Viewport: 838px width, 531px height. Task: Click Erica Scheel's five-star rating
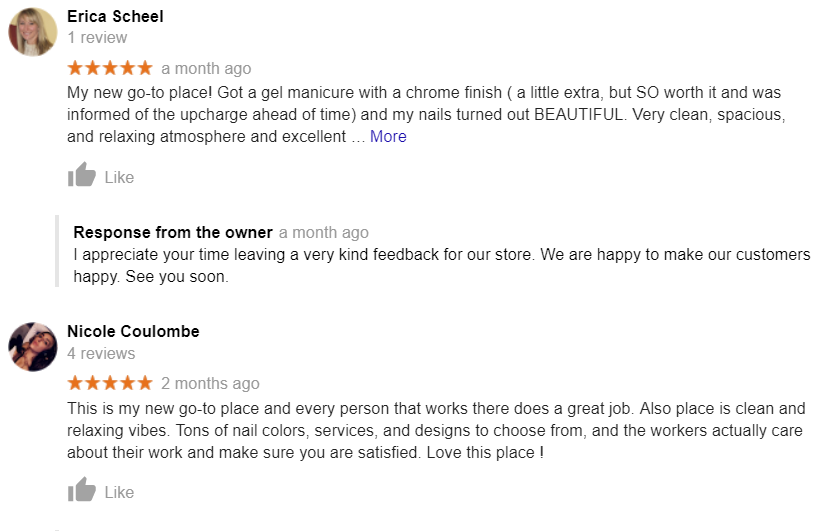[x=110, y=68]
